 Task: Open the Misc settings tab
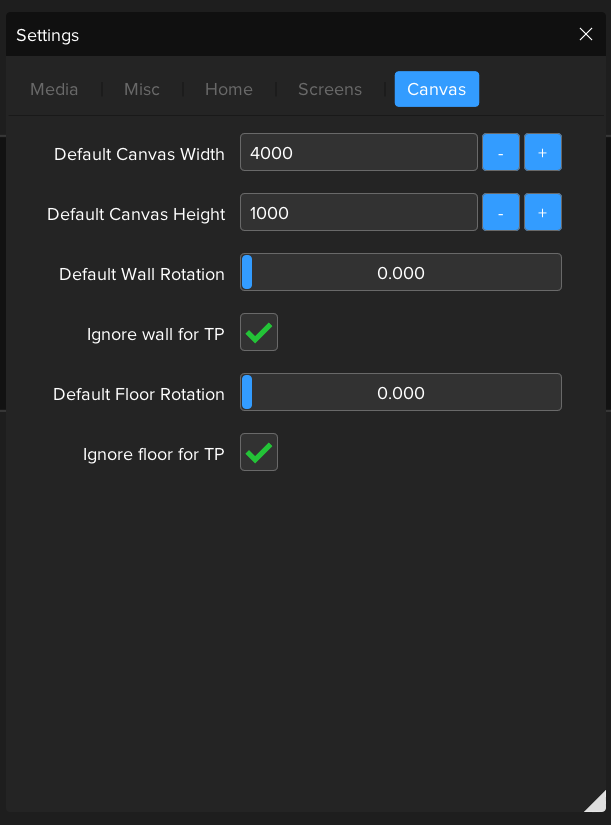tap(142, 89)
